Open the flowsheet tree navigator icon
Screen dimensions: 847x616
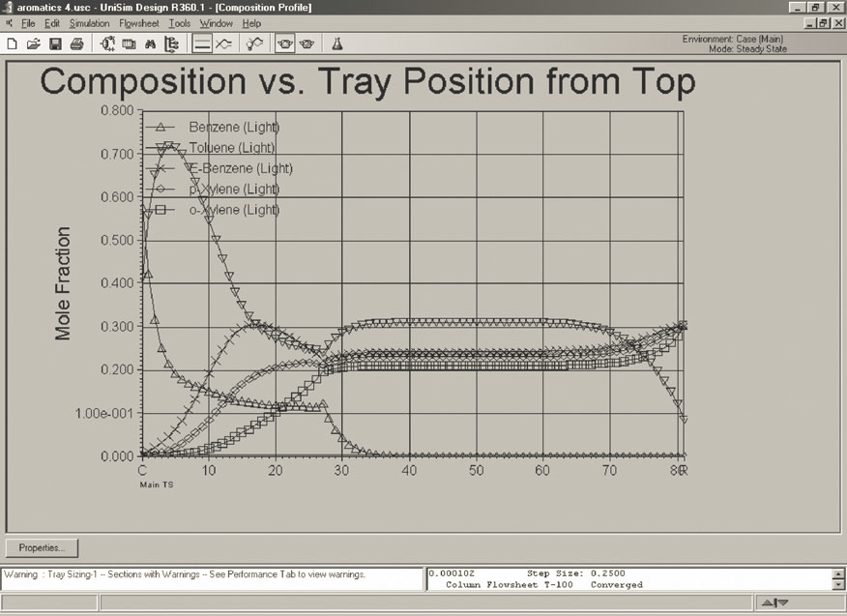pyautogui.click(x=171, y=44)
